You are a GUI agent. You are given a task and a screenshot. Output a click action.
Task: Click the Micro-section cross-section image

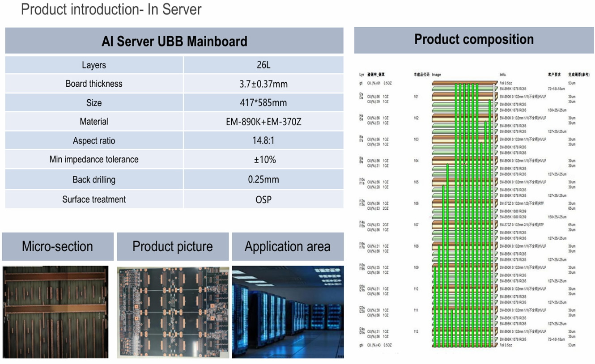pyautogui.click(x=55, y=312)
